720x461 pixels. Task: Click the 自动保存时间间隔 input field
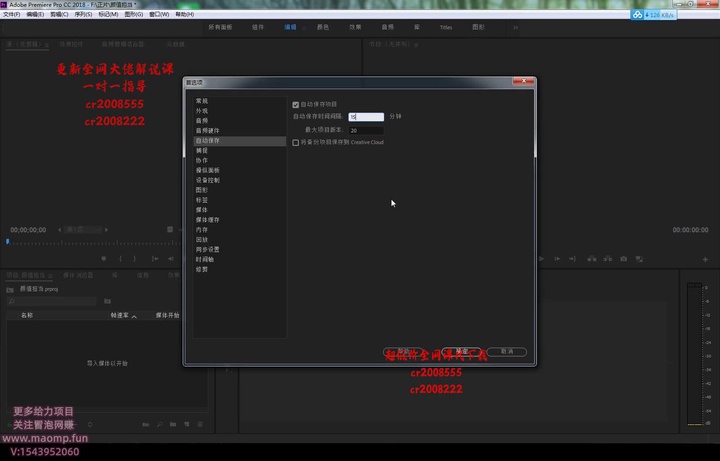click(366, 117)
